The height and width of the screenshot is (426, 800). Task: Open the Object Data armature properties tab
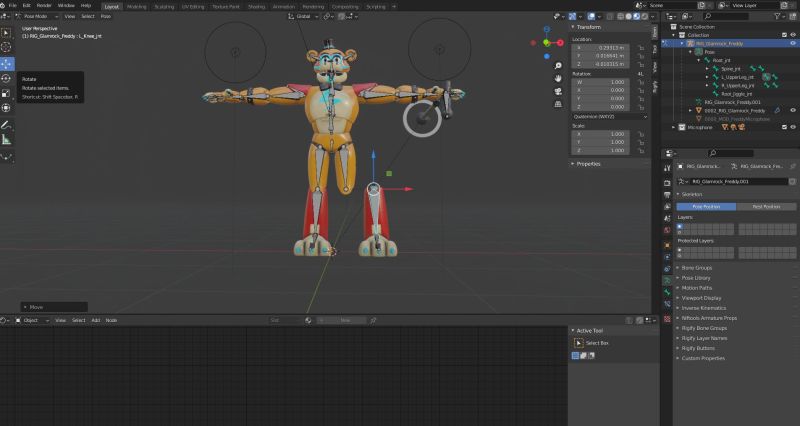pos(667,281)
